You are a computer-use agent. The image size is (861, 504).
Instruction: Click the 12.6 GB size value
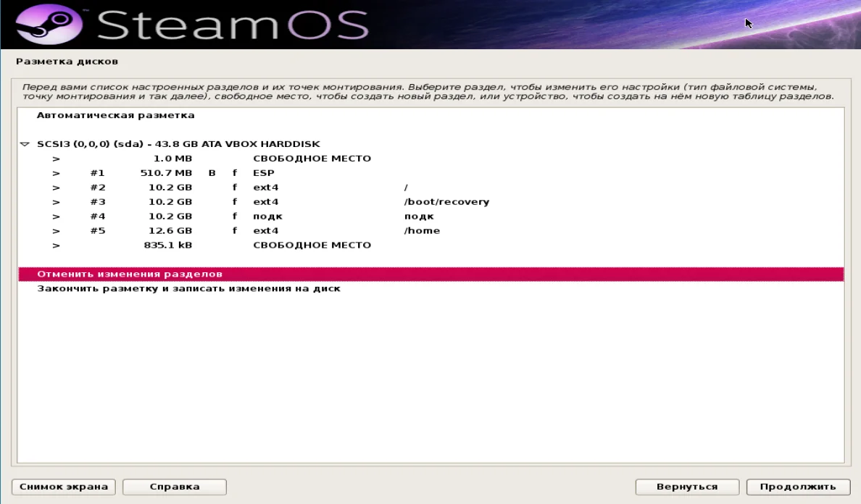pyautogui.click(x=170, y=231)
